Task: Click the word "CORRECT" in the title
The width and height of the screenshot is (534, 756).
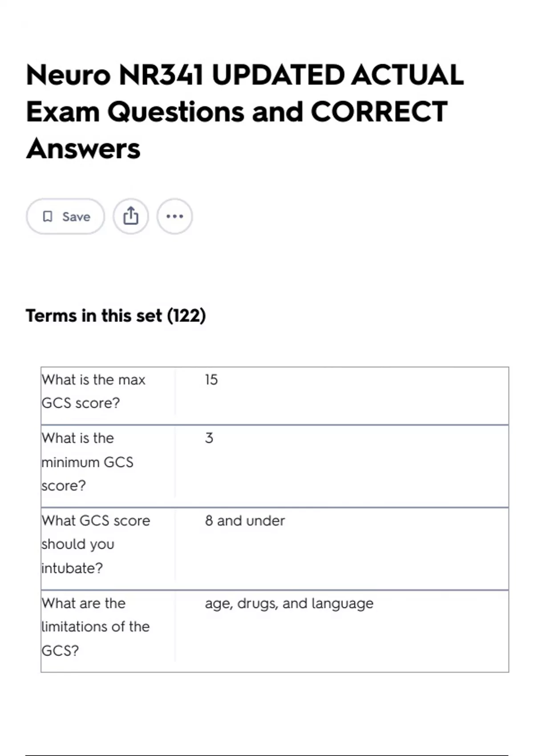Action: (x=379, y=112)
